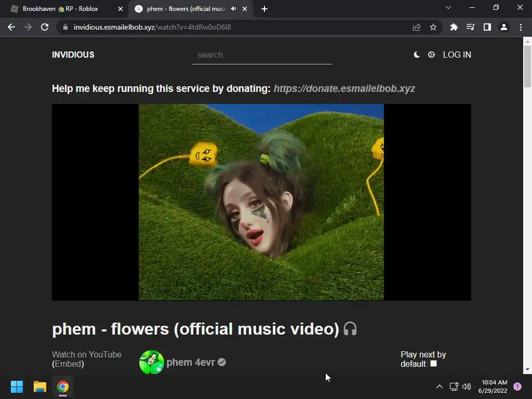Click the scrollbar down arrow
532x399 pixels.
click(x=527, y=369)
